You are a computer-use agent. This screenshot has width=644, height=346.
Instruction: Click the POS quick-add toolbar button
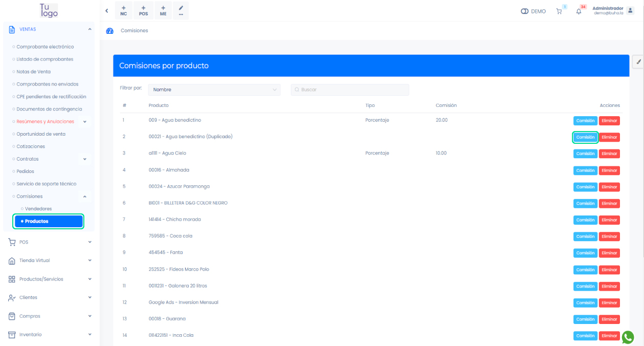pyautogui.click(x=143, y=11)
